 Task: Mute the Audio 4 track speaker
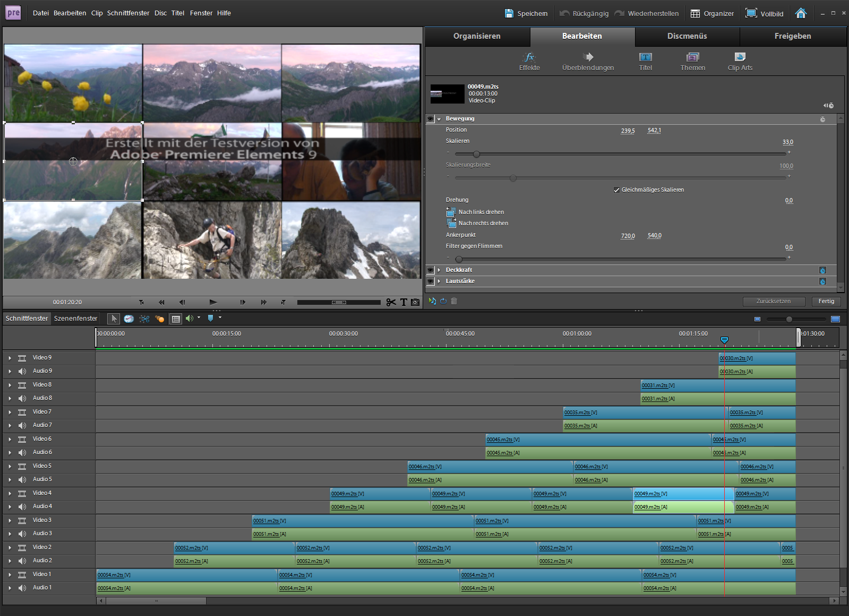pyautogui.click(x=22, y=507)
